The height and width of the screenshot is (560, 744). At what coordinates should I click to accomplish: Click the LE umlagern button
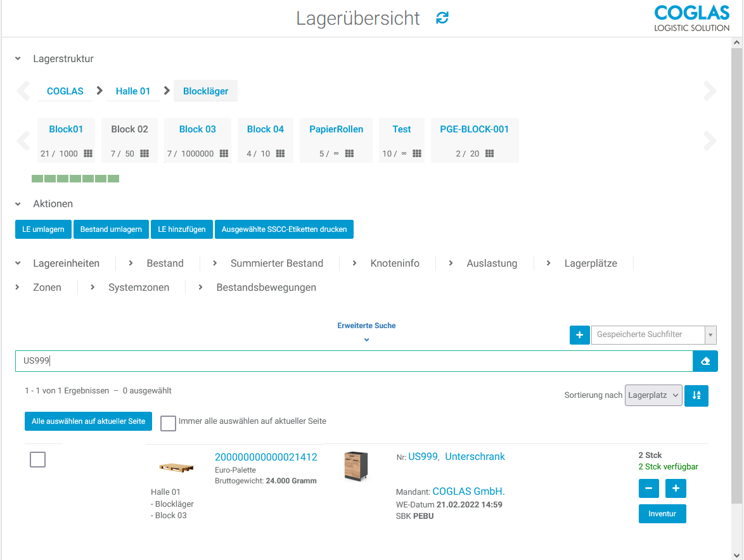tap(43, 229)
